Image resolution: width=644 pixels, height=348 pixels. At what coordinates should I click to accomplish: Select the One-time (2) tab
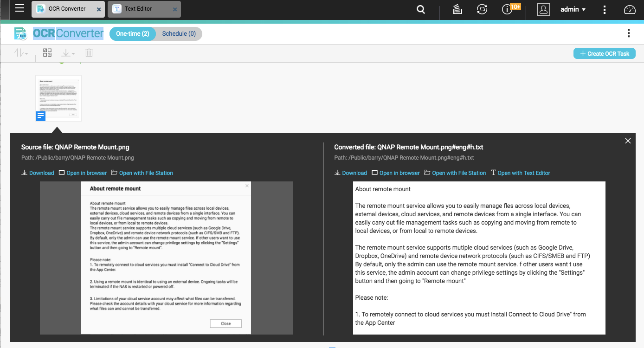(132, 34)
